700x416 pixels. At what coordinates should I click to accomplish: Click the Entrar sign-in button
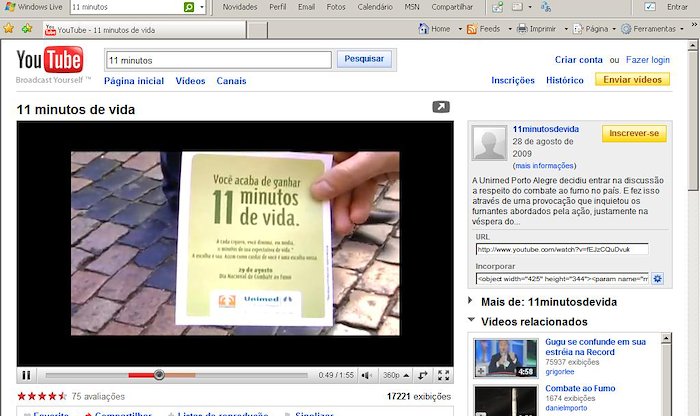677,7
